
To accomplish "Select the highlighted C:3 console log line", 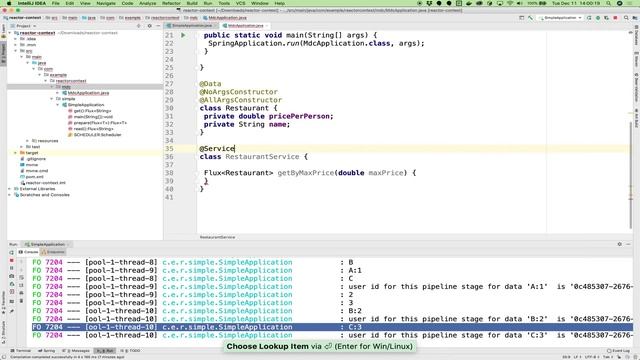I will click(332, 327).
